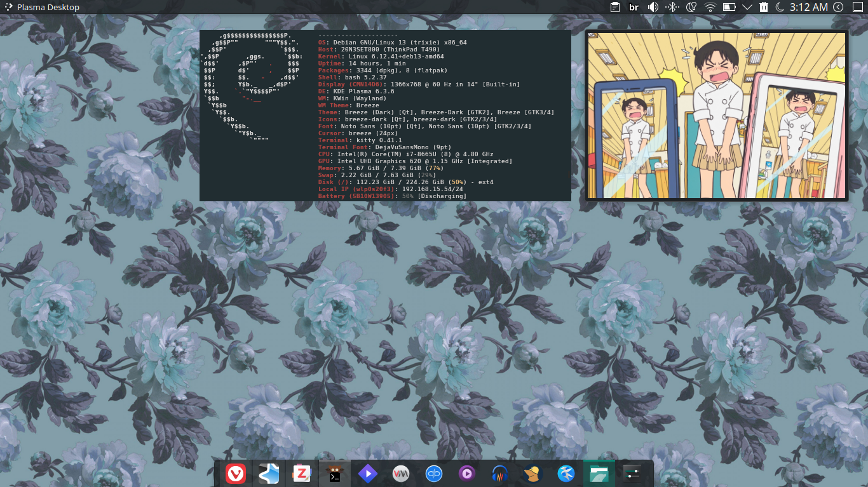Click the crescent moon icon beside the clock
The image size is (868, 487).
780,7
